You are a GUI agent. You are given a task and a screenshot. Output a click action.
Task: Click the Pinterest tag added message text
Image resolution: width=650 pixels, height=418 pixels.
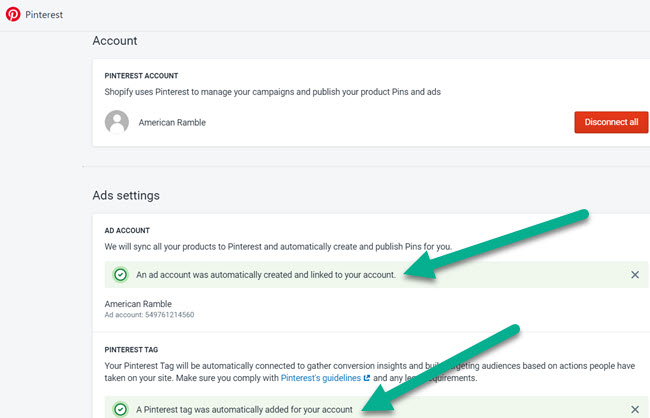pos(244,409)
